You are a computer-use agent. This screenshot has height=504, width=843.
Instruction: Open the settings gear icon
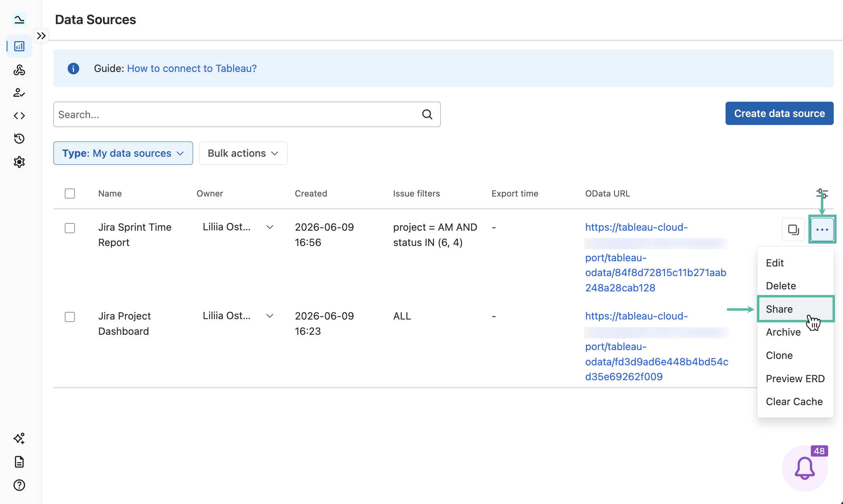(x=19, y=162)
